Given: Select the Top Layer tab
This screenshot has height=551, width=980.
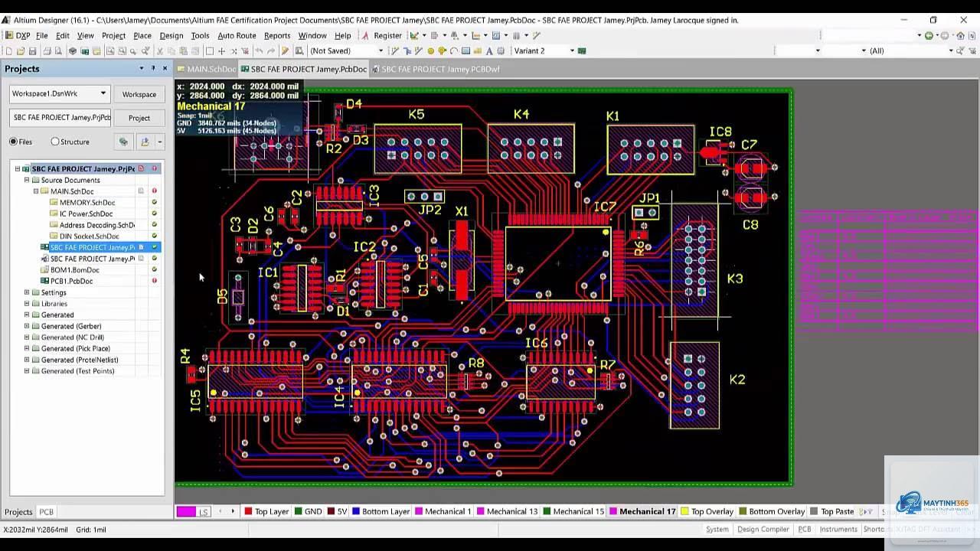Looking at the screenshot, I should [x=266, y=511].
